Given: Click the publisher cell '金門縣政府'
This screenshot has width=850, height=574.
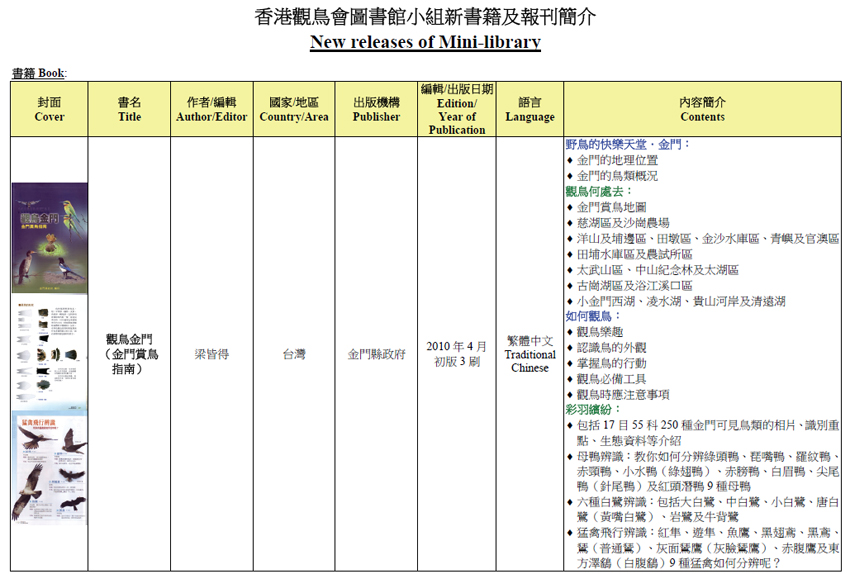Looking at the screenshot, I should (x=375, y=354).
